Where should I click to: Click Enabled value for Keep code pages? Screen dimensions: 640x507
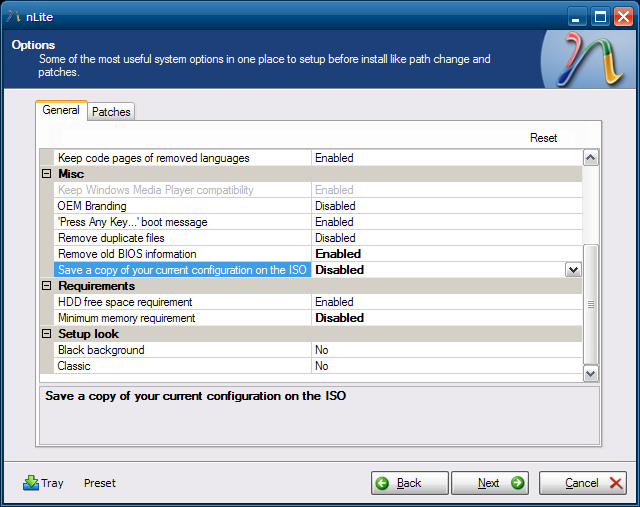click(334, 158)
